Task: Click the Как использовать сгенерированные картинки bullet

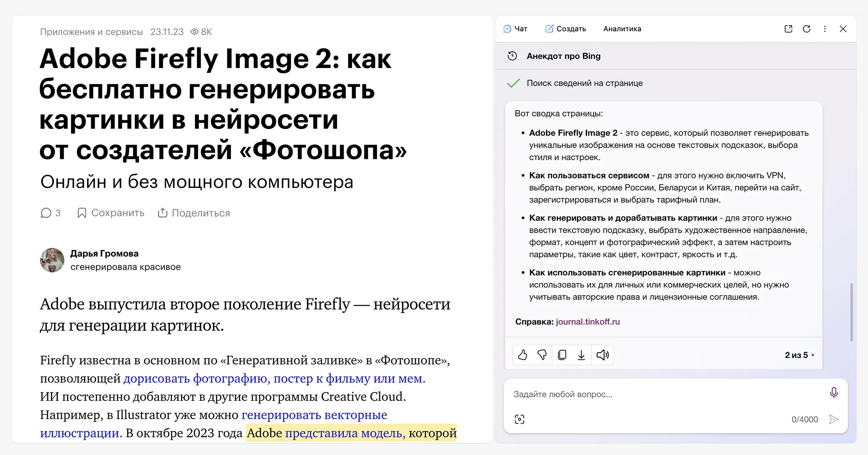Action: [659, 285]
